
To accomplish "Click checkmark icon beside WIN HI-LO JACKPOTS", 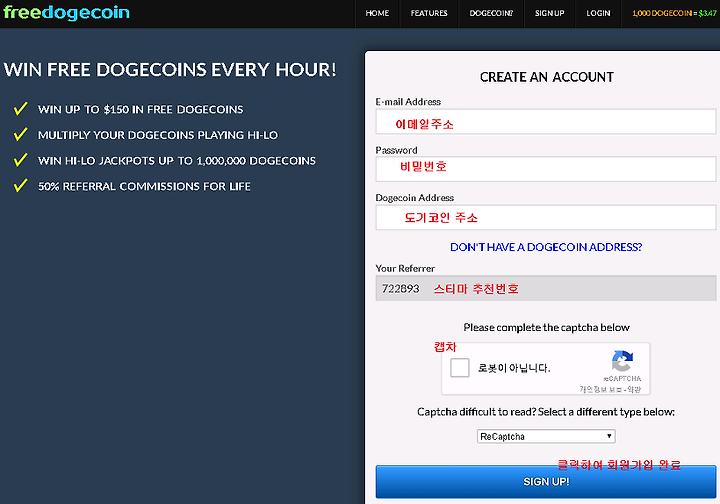I will (20, 160).
